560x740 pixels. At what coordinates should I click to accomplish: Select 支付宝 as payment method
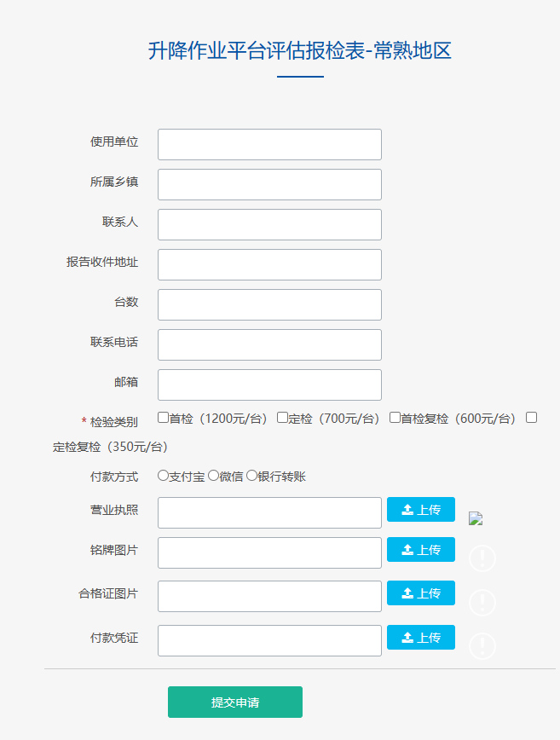tap(163, 476)
